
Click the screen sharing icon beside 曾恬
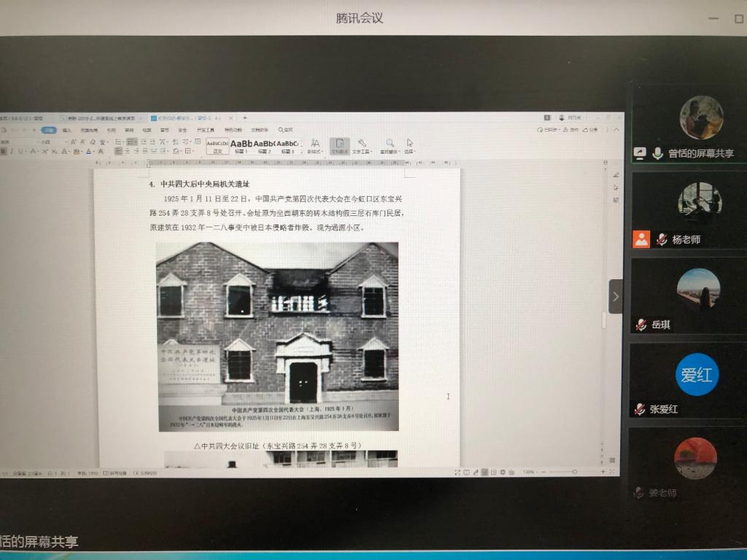[x=640, y=153]
